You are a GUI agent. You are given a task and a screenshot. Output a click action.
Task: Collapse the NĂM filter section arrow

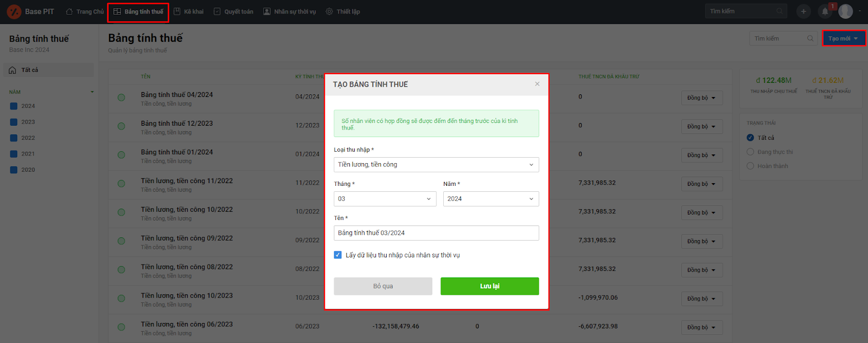tap(92, 92)
